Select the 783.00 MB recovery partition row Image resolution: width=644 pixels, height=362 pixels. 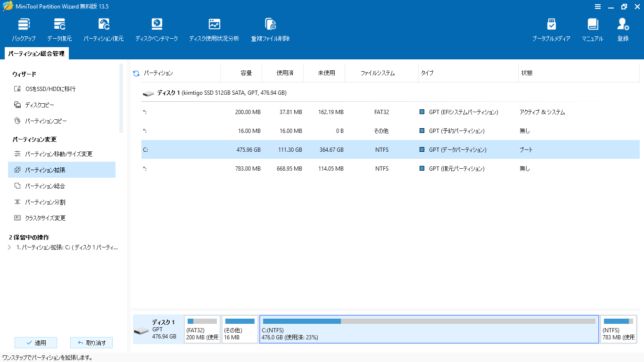390,169
